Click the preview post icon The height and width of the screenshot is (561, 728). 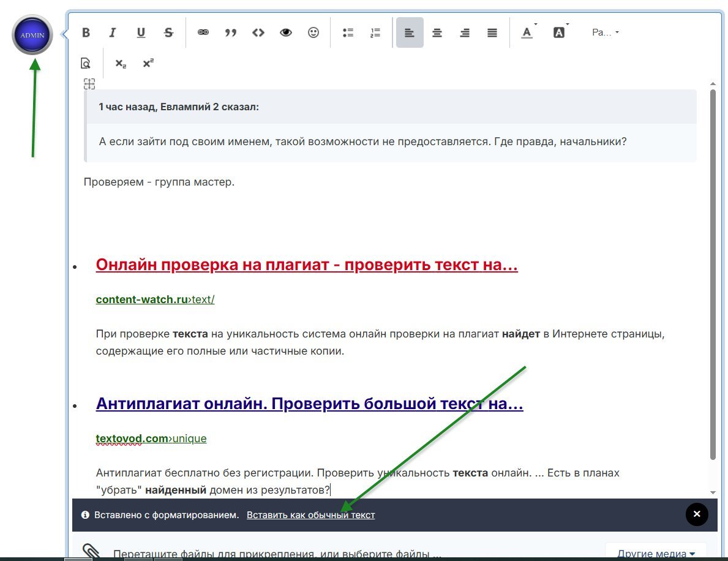pos(86,63)
